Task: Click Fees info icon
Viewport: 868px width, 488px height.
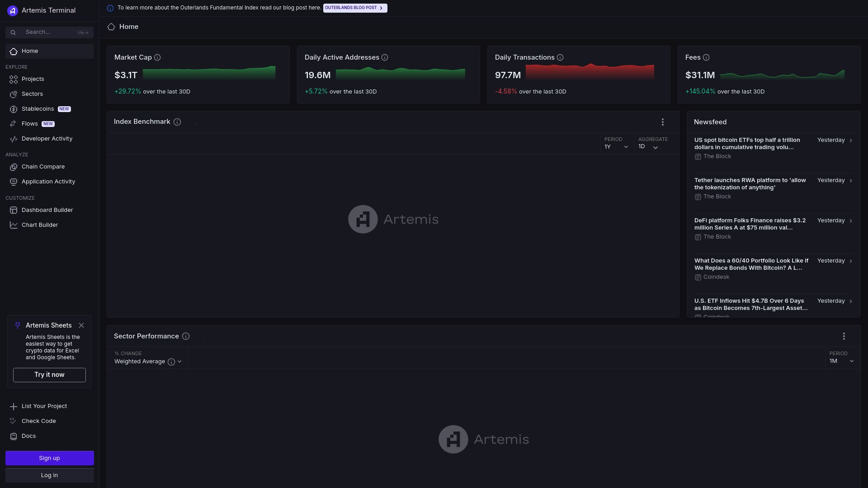Action: [x=706, y=57]
